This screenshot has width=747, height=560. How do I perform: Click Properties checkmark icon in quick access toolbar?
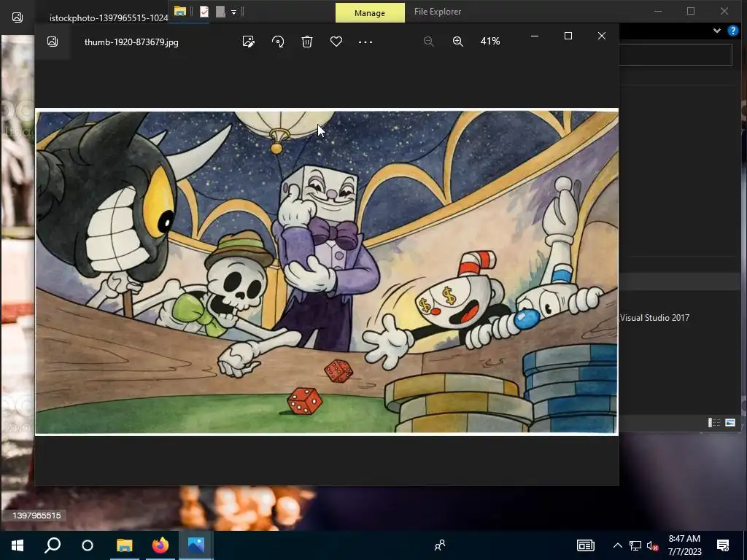pos(204,12)
